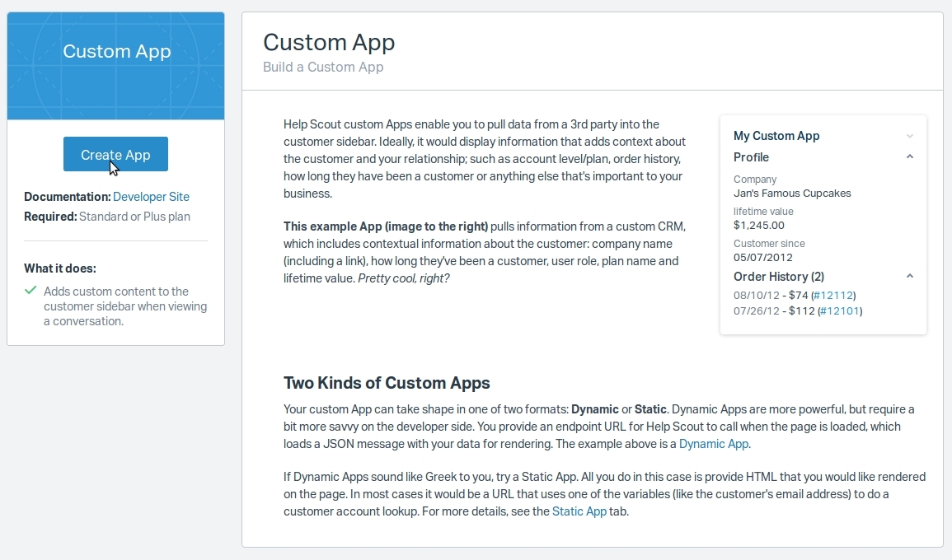Click the Customer since field label
This screenshot has height=560, width=952.
tap(769, 244)
